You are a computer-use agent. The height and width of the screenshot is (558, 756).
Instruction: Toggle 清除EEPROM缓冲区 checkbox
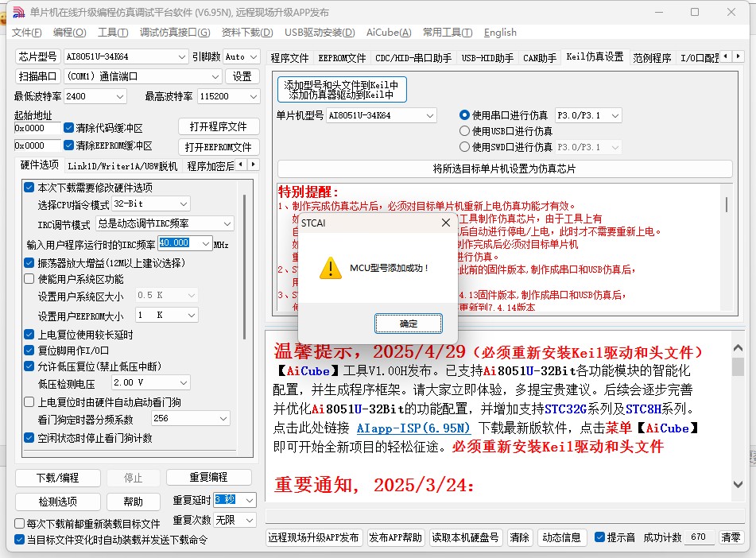point(68,145)
